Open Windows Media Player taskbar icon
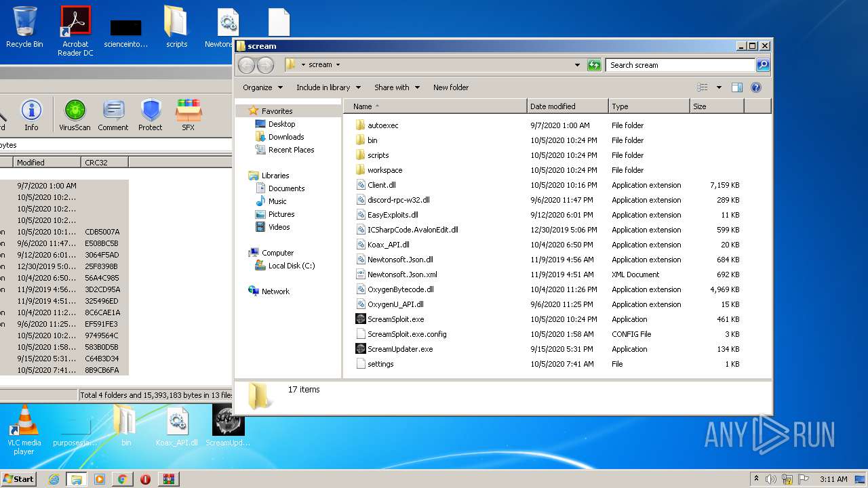The height and width of the screenshot is (488, 868). [100, 479]
